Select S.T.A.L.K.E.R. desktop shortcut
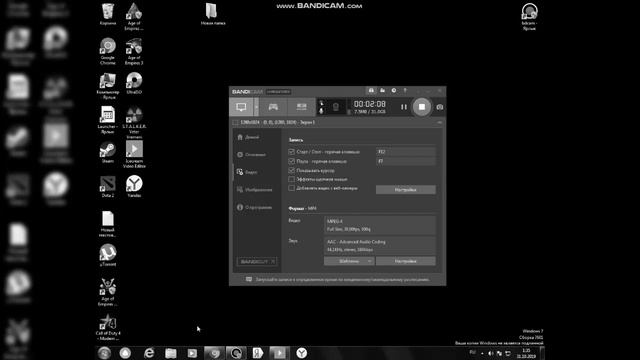Viewport: 640px width, 360px height. (x=134, y=122)
